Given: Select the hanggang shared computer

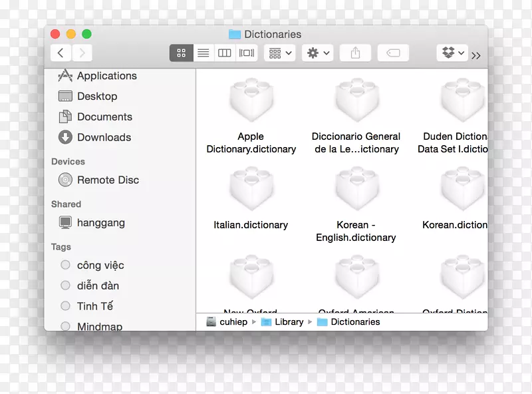Looking at the screenshot, I should (x=100, y=223).
